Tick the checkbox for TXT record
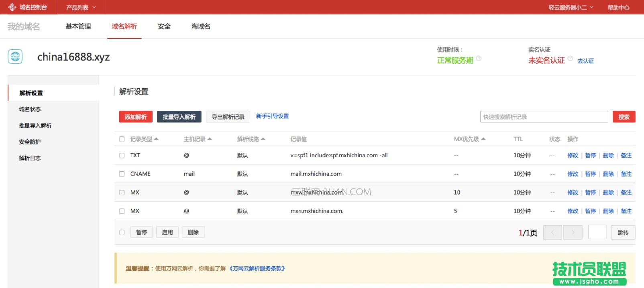 (x=122, y=155)
